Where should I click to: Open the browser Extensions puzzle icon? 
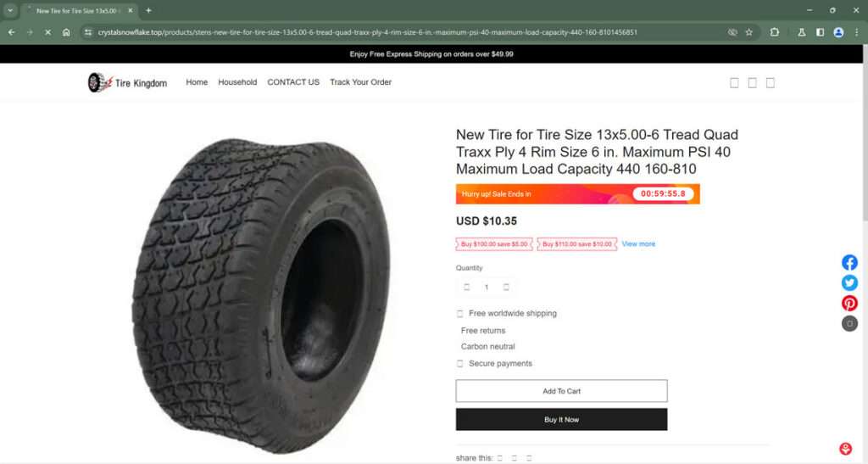click(x=775, y=32)
